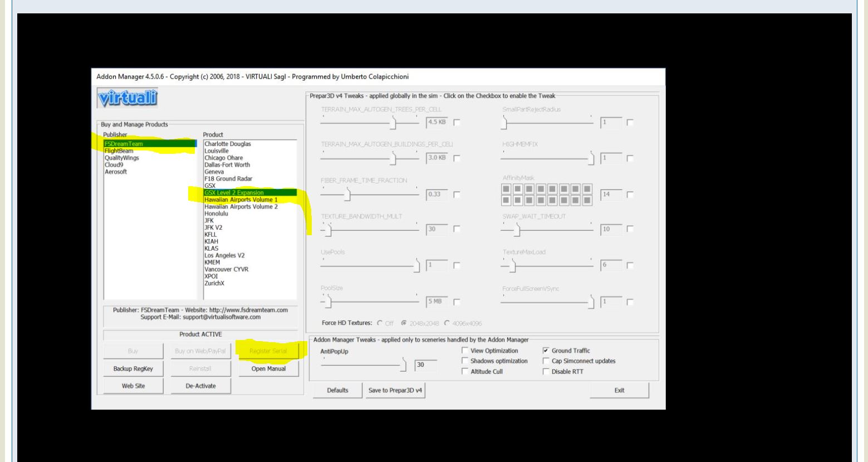Select Geneva product

tap(250, 172)
